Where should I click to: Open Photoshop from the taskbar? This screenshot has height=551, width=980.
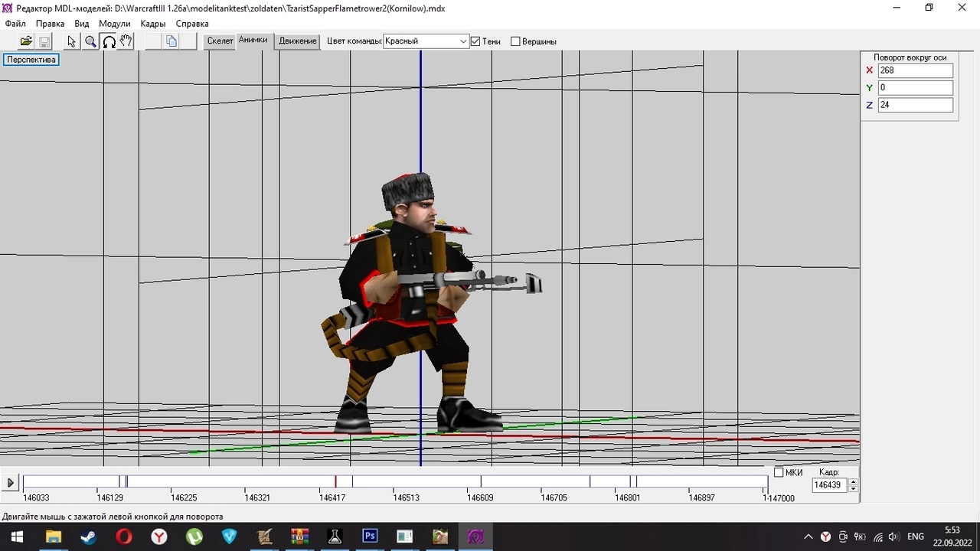tap(370, 536)
